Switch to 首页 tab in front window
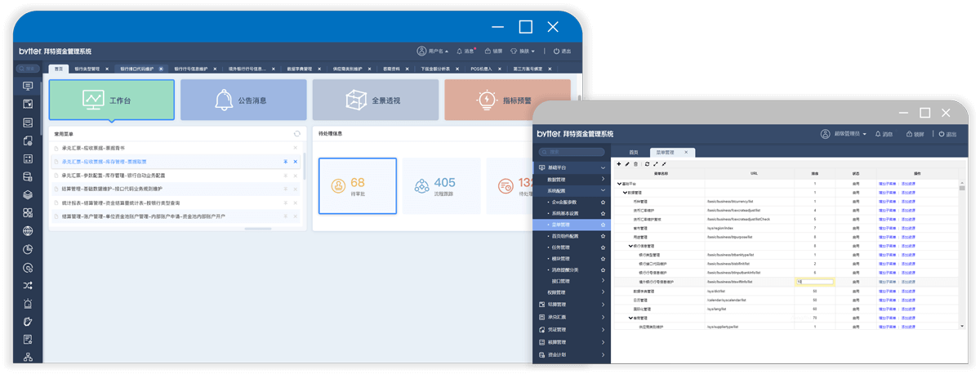 coord(633,152)
